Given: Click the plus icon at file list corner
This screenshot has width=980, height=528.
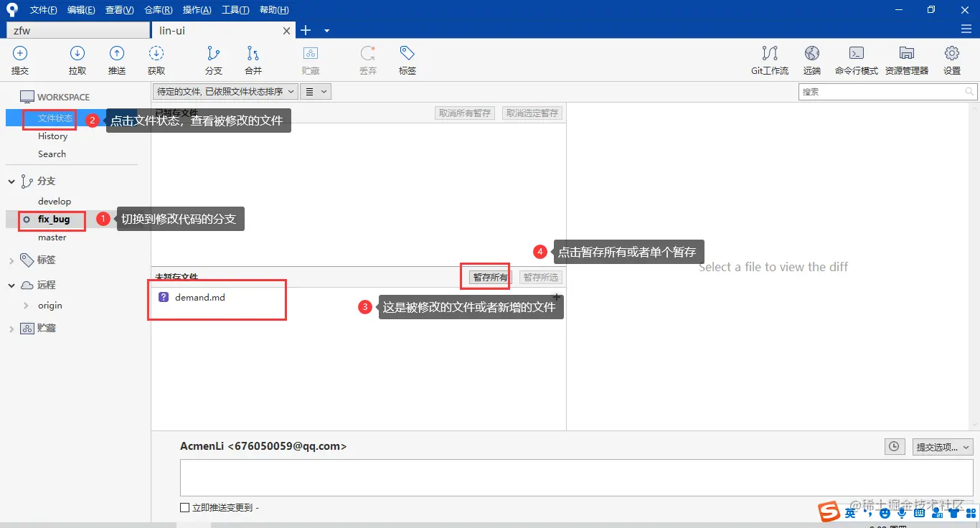Looking at the screenshot, I should (557, 296).
